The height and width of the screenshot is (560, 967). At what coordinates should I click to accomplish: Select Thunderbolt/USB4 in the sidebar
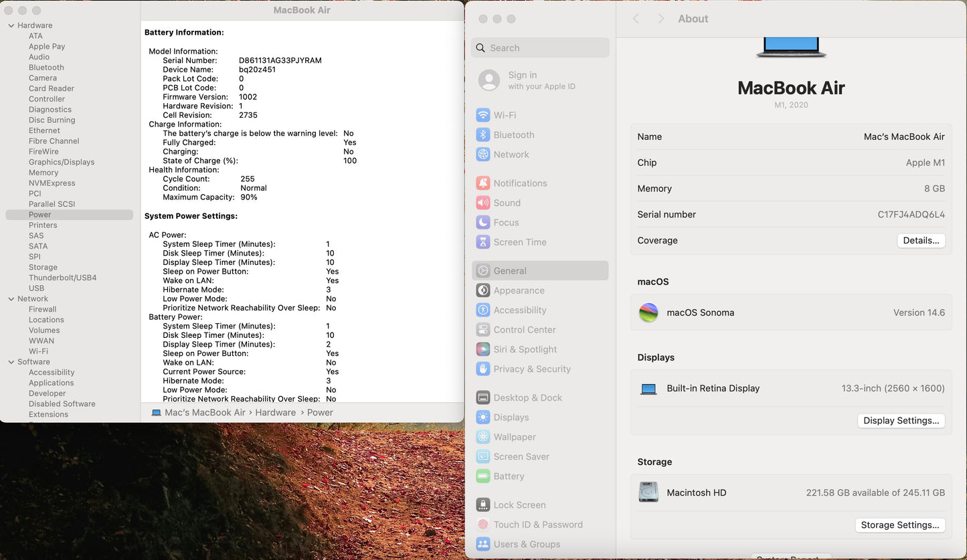[62, 278]
